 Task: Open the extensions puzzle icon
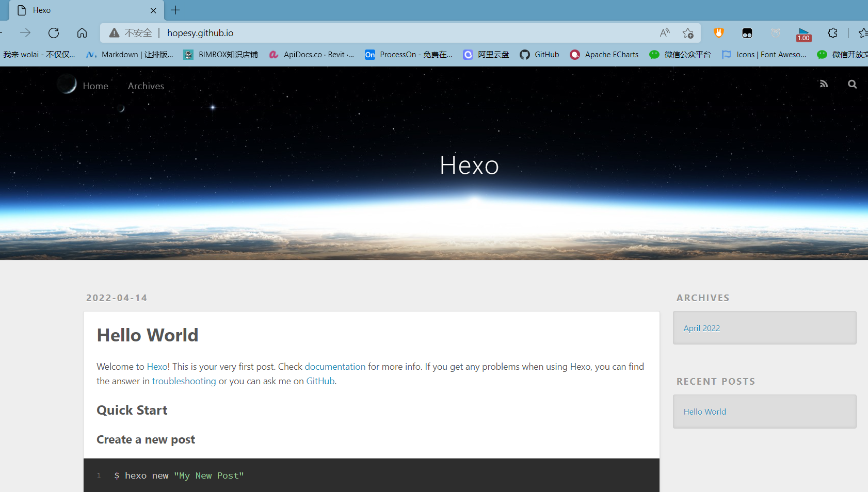832,33
